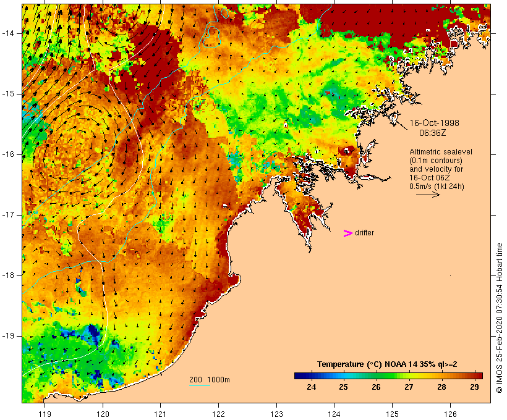Screen dimensions: 507x420
Task: Click the cyan depth contour legend line
Action: 200,385
